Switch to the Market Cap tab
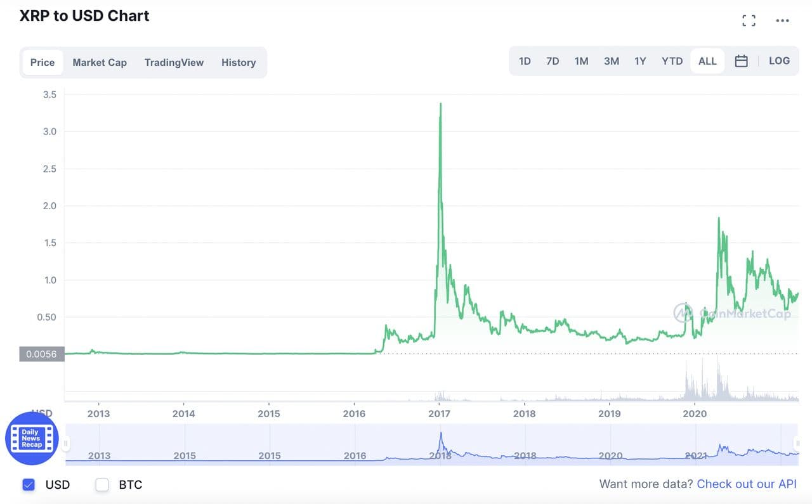This screenshot has height=504, width=812. tap(100, 63)
